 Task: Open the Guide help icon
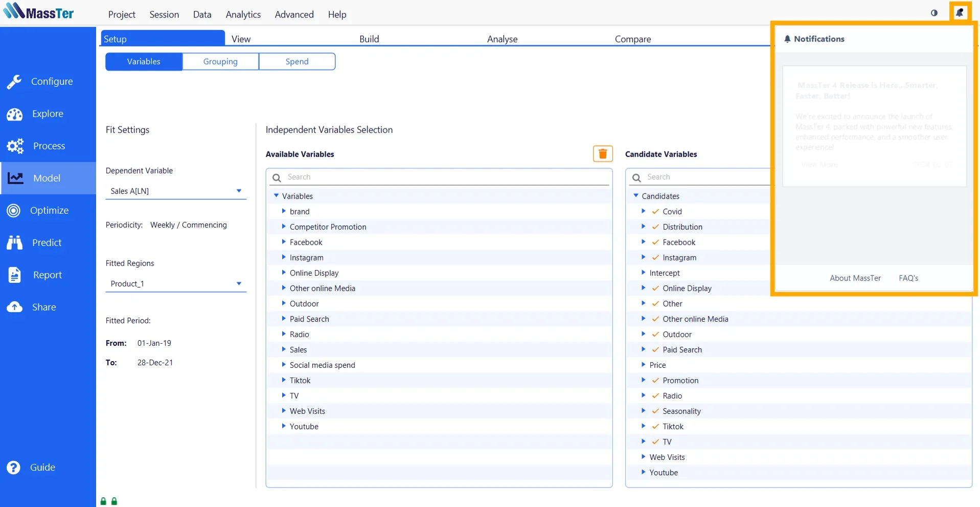point(14,467)
